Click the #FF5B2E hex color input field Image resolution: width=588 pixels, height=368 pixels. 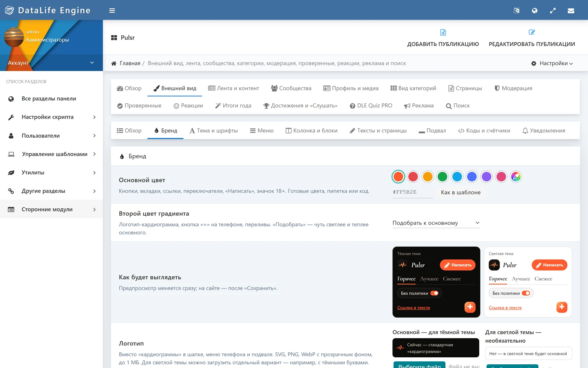pyautogui.click(x=413, y=192)
